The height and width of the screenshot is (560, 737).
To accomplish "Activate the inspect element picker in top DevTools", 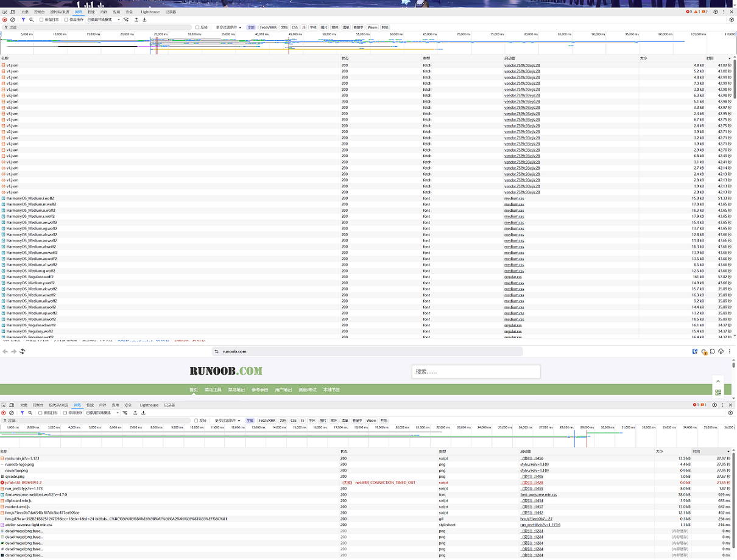I will (x=4, y=12).
